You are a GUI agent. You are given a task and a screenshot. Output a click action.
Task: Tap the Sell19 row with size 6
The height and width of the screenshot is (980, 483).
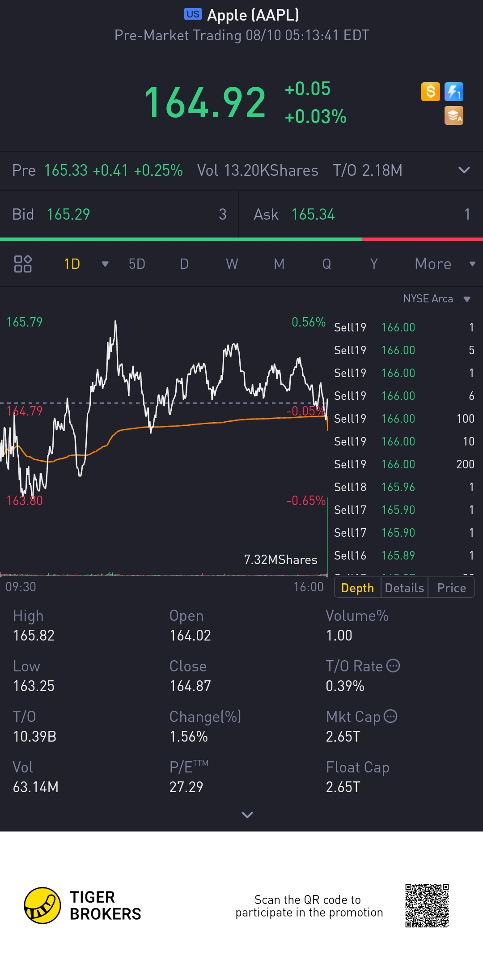(404, 396)
